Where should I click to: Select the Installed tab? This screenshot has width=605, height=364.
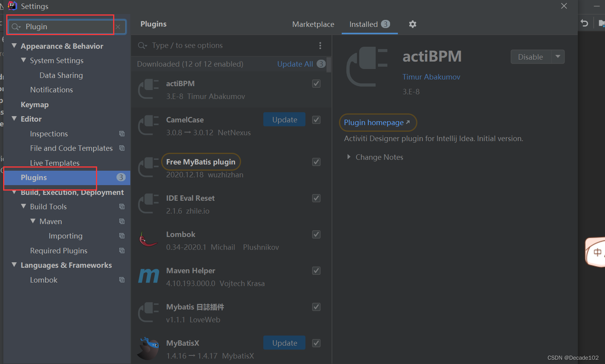click(369, 24)
